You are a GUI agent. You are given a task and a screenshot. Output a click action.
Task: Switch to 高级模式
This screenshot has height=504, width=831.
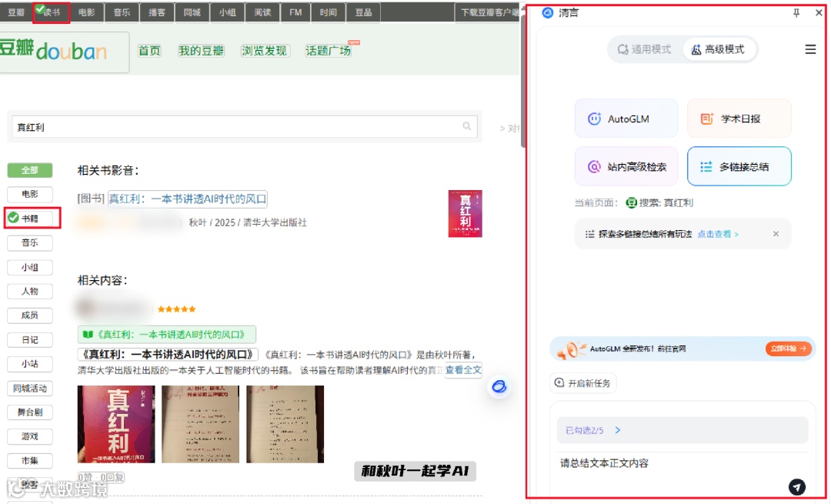coord(718,49)
